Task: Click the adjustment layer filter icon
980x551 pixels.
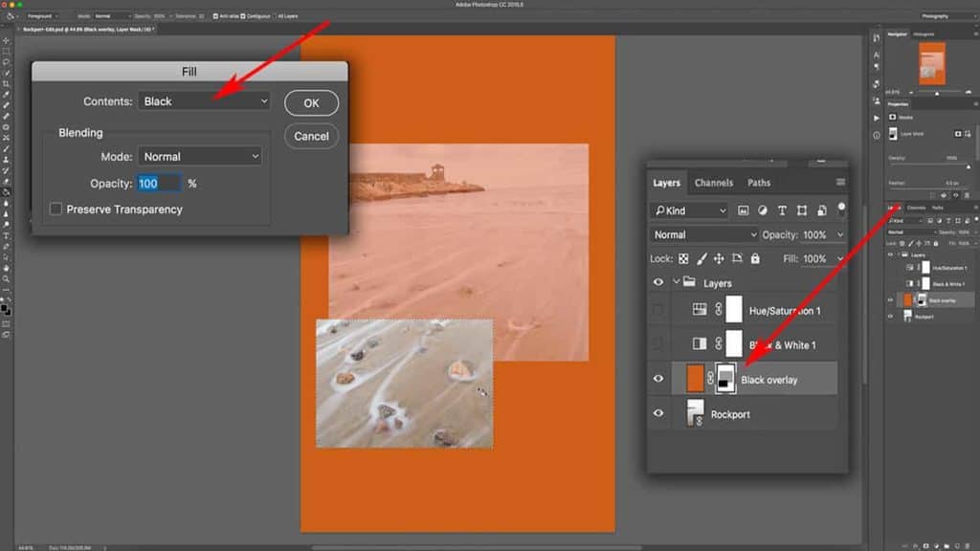Action: 763,210
